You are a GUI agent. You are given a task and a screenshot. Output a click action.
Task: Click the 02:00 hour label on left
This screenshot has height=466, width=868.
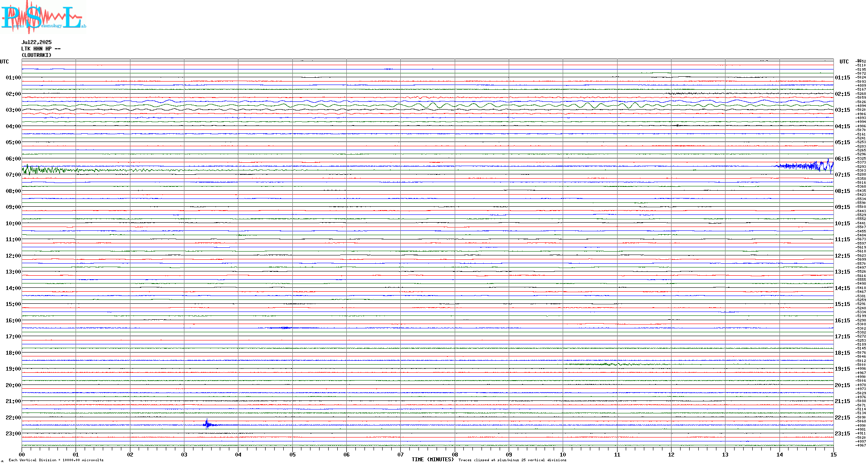(13, 94)
